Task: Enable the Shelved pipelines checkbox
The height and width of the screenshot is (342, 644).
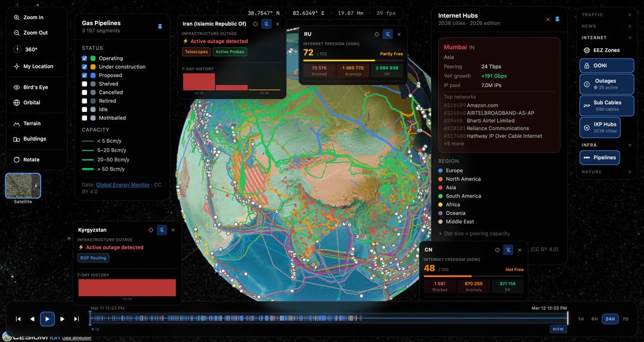Action: tap(85, 84)
